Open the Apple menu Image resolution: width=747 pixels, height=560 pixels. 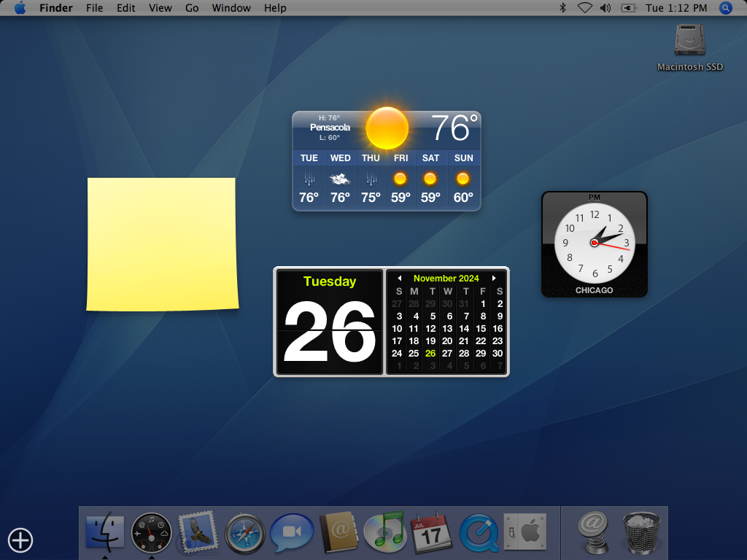20,8
